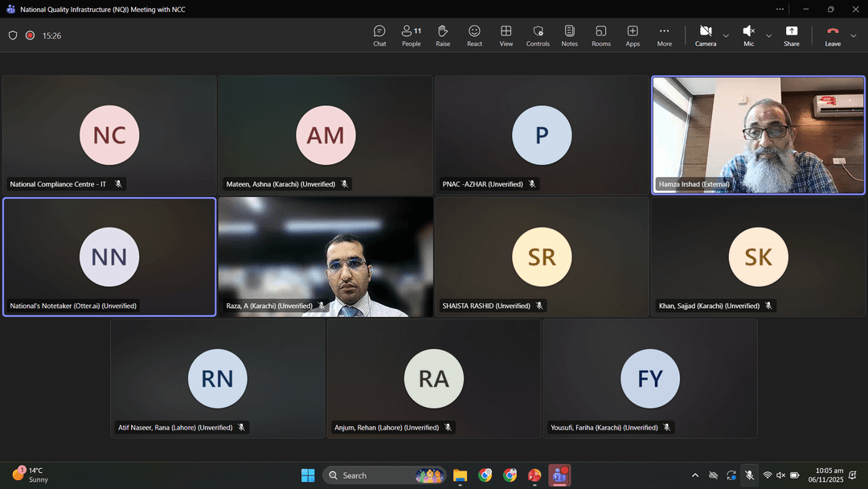Open the React emoji options

[x=474, y=35]
